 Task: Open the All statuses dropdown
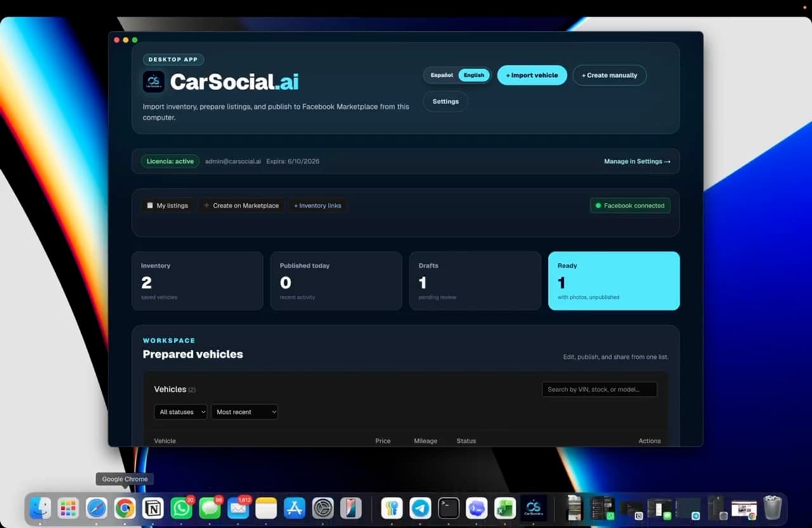tap(181, 412)
